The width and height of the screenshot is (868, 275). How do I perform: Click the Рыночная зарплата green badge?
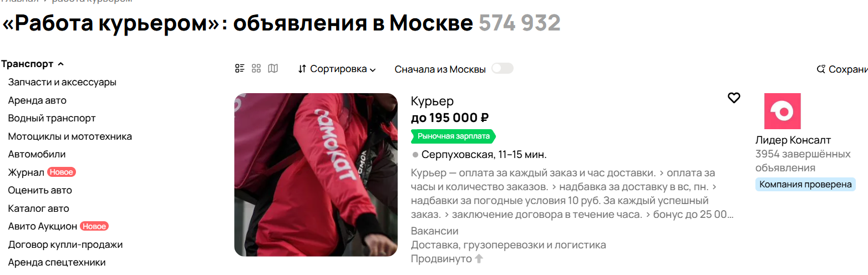tap(453, 136)
